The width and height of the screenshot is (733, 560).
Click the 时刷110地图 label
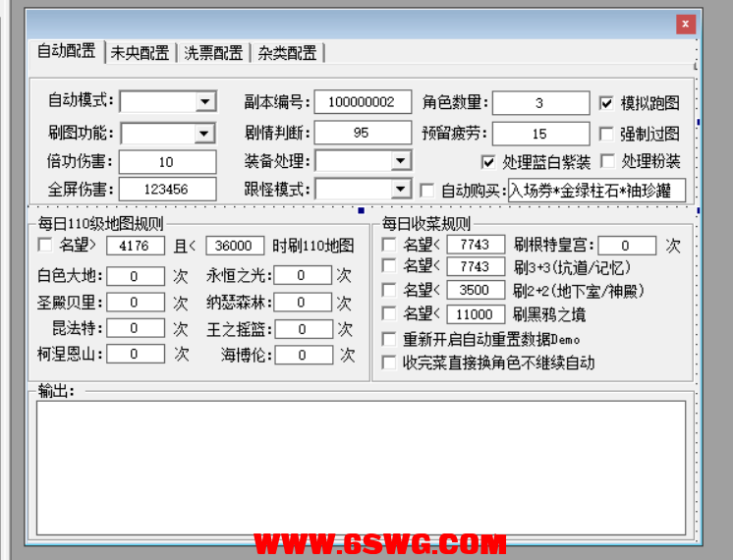[312, 246]
